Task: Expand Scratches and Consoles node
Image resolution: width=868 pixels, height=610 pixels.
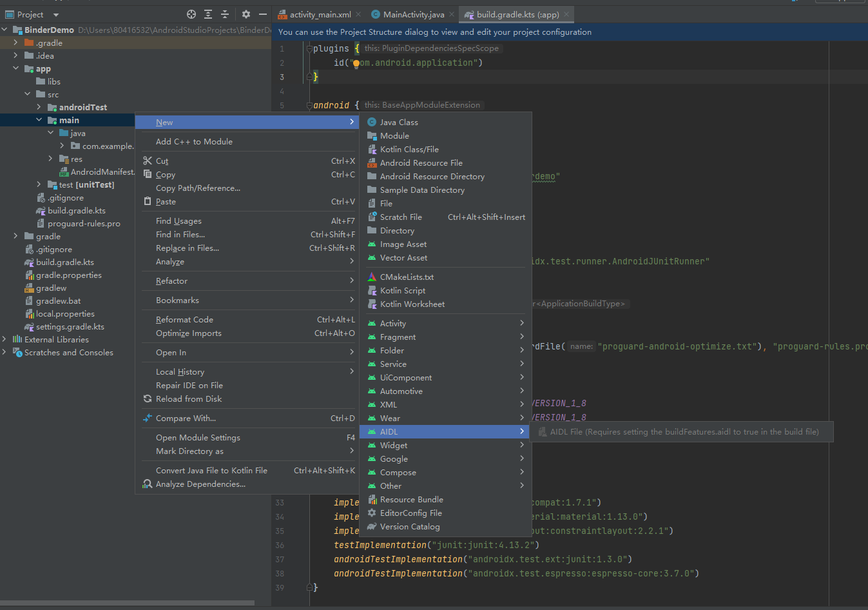Action: point(5,352)
